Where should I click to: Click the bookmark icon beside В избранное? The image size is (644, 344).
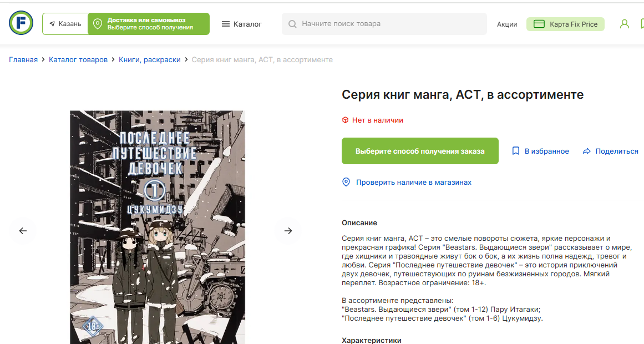[x=516, y=151]
